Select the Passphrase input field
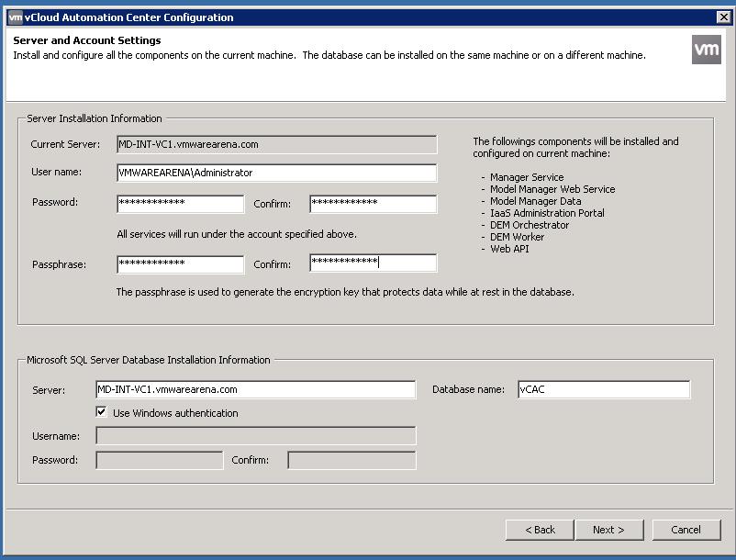Image resolution: width=736 pixels, height=560 pixels. 180,263
